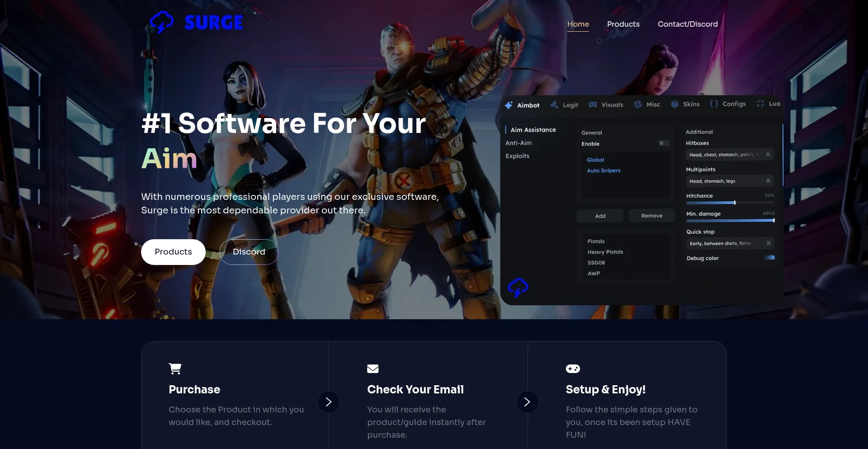Image resolution: width=868 pixels, height=449 pixels.
Task: Click the shopping cart icon above Purchase
Action: pos(175,369)
